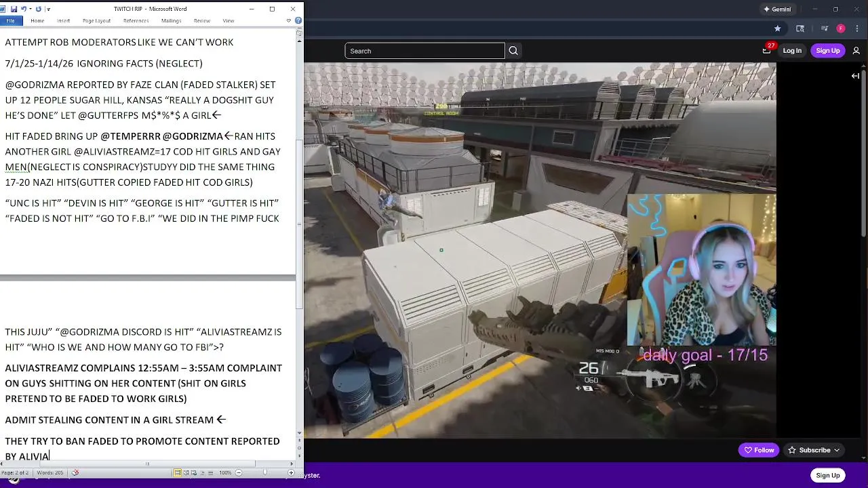This screenshot has height=488, width=868.
Task: Click the Gemini button in Chrome
Action: (778, 9)
